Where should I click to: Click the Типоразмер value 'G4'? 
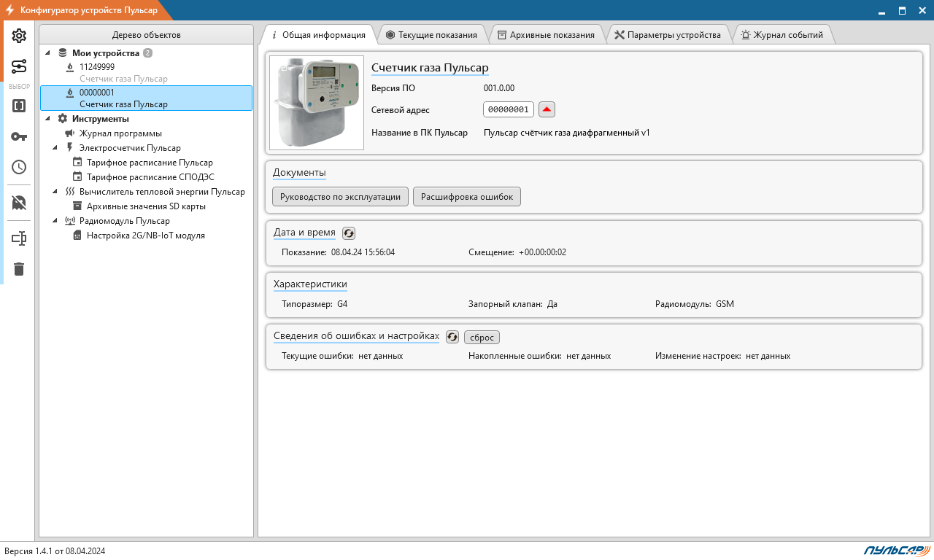click(343, 304)
